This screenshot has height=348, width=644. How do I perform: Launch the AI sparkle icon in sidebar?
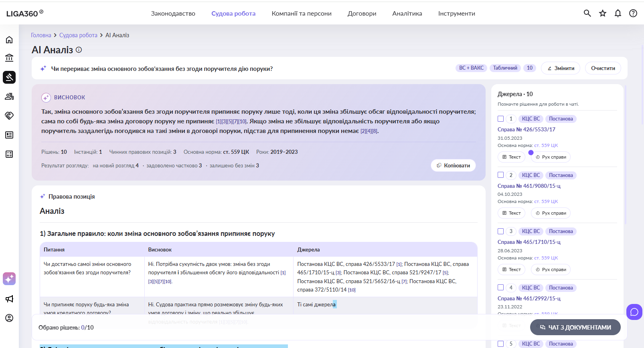[9, 278]
